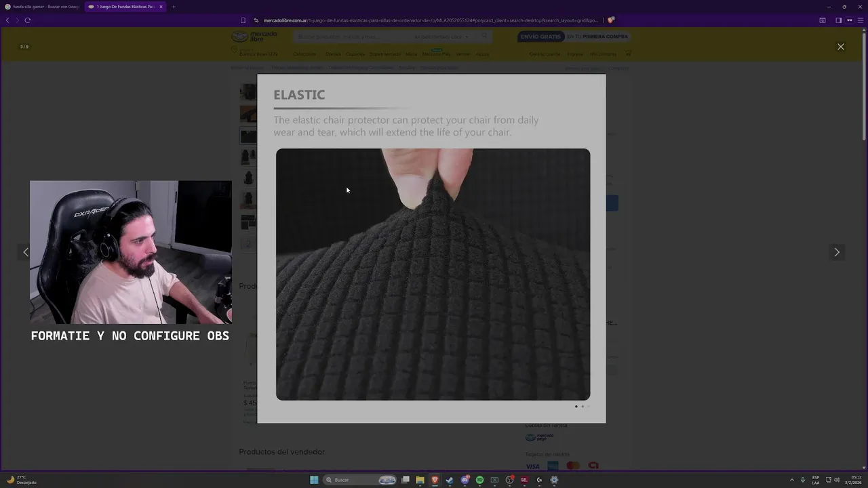Open the shopping cart icon

(628, 54)
